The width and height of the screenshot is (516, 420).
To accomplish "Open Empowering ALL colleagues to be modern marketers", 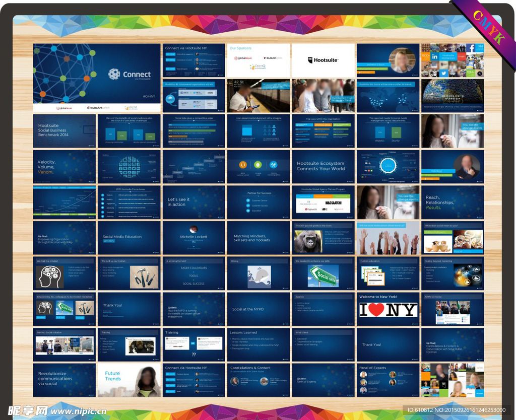I will pyautogui.click(x=64, y=309).
